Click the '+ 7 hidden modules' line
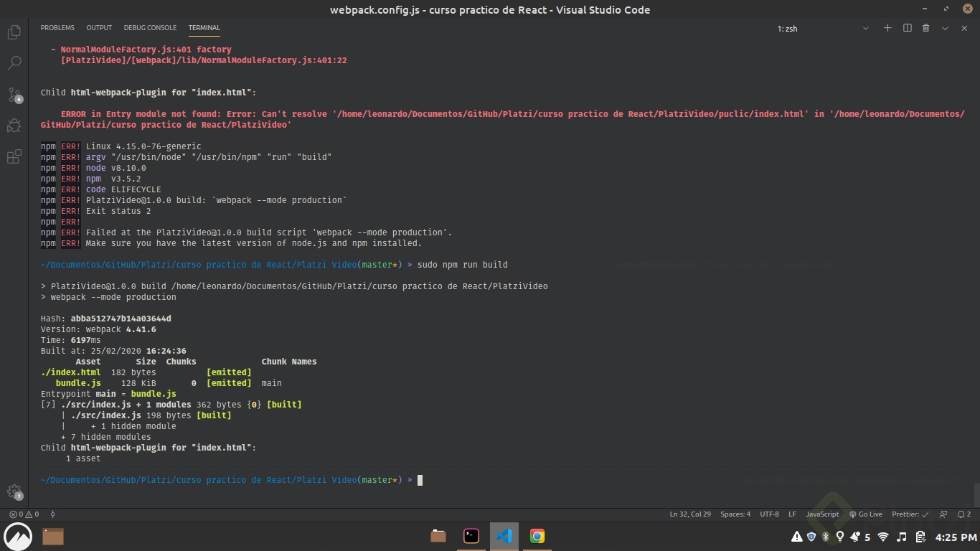Viewport: 980px width, 551px height. [105, 437]
